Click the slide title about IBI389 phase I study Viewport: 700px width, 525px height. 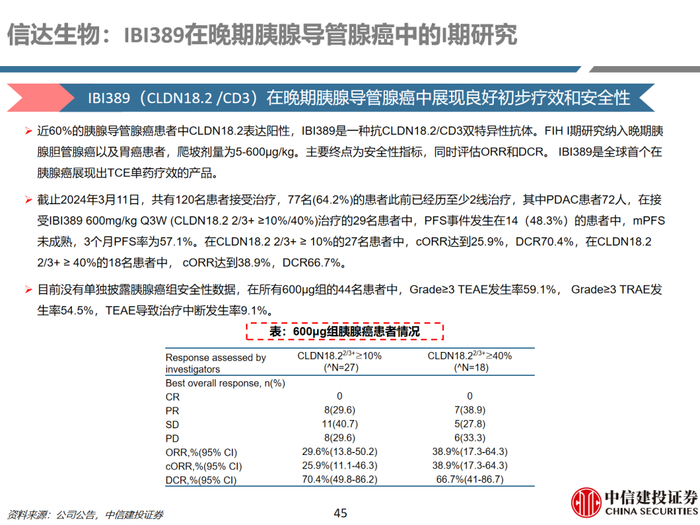point(262,34)
